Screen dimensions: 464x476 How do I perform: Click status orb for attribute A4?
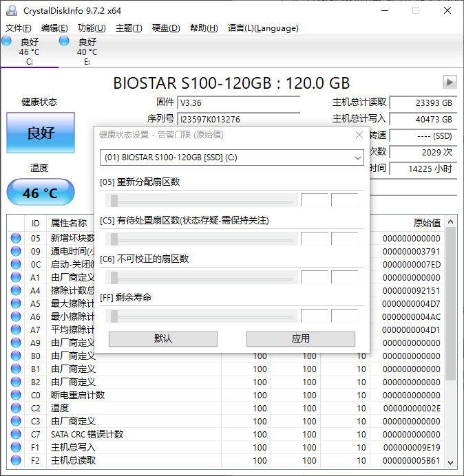(16, 290)
